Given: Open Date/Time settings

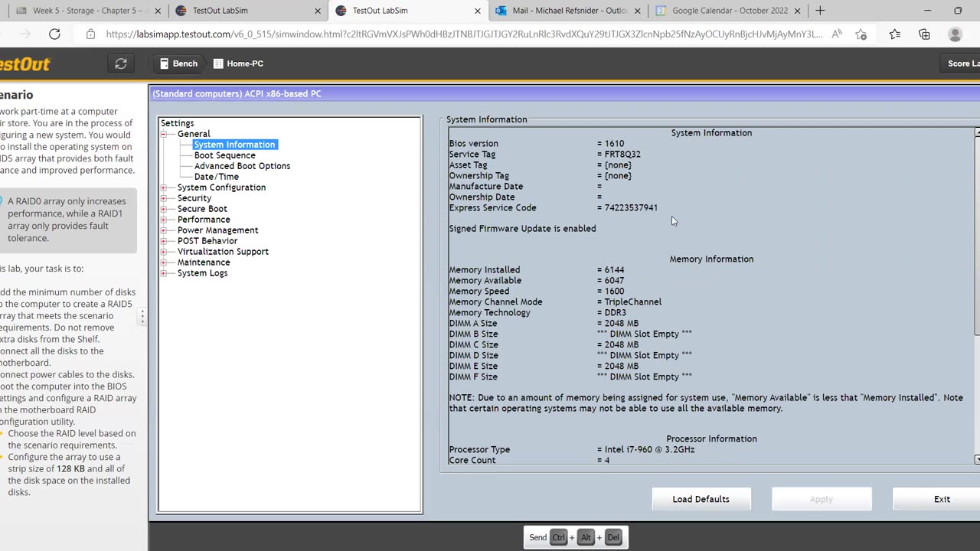Looking at the screenshot, I should point(216,177).
